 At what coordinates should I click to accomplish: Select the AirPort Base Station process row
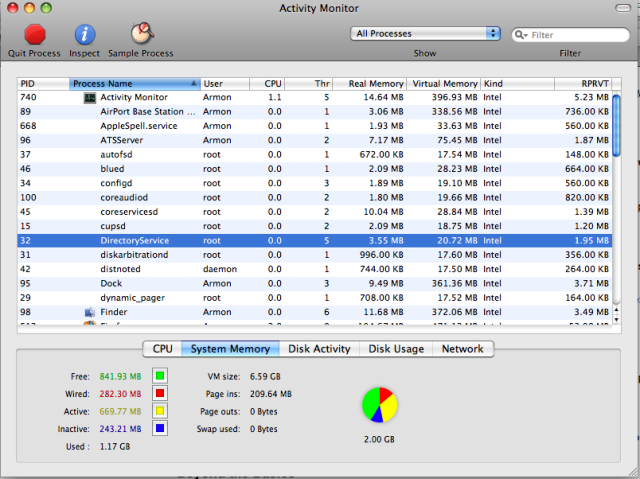[314, 112]
